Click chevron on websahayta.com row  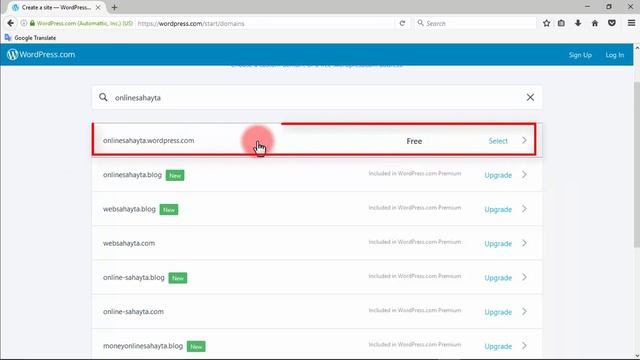(x=524, y=243)
